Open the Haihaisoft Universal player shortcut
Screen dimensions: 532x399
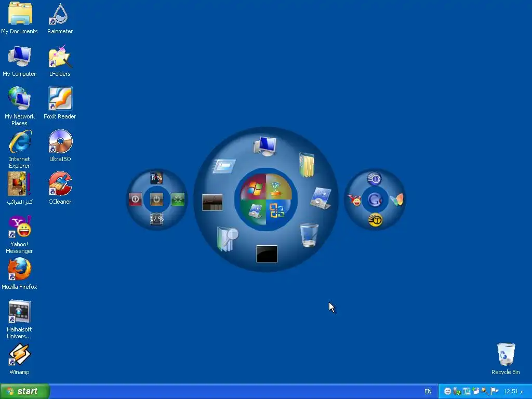pos(19,320)
